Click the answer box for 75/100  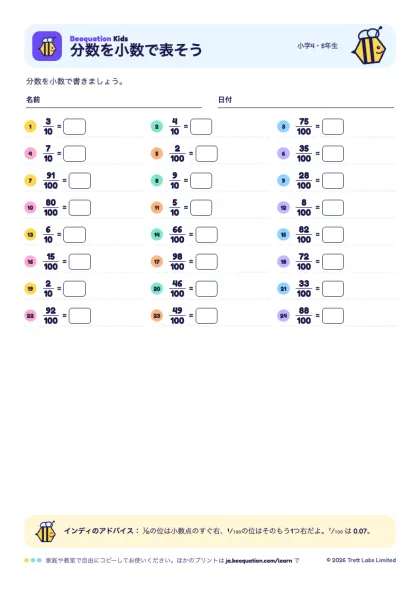pyautogui.click(x=333, y=127)
